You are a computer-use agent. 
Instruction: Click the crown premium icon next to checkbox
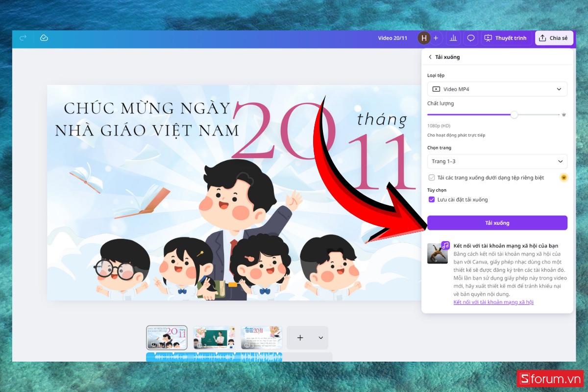[563, 177]
